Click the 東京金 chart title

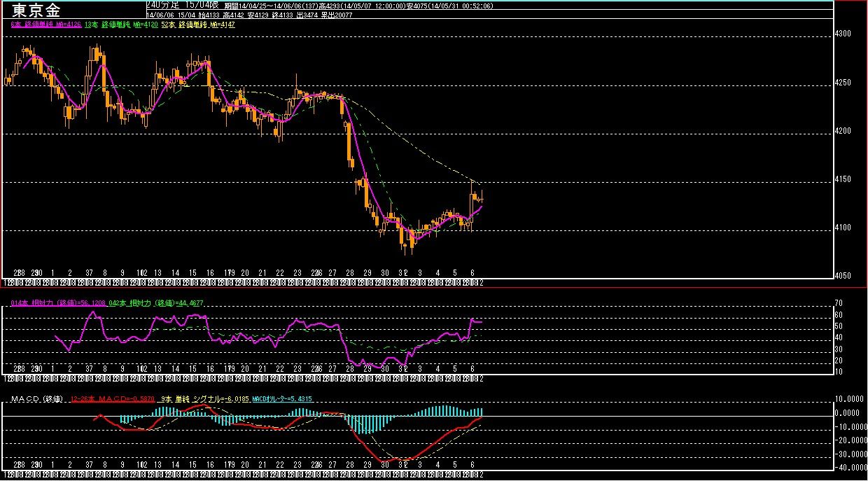pyautogui.click(x=37, y=10)
